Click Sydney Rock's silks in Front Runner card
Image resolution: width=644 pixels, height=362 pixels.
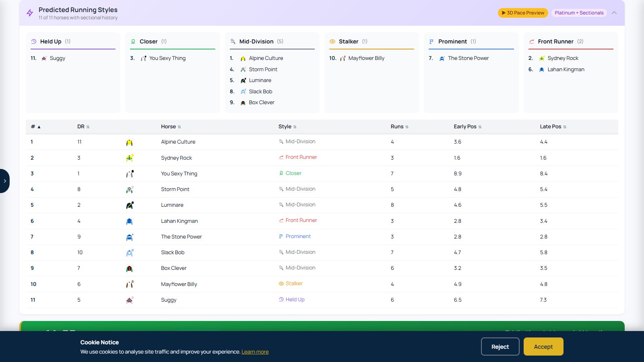[x=542, y=58]
